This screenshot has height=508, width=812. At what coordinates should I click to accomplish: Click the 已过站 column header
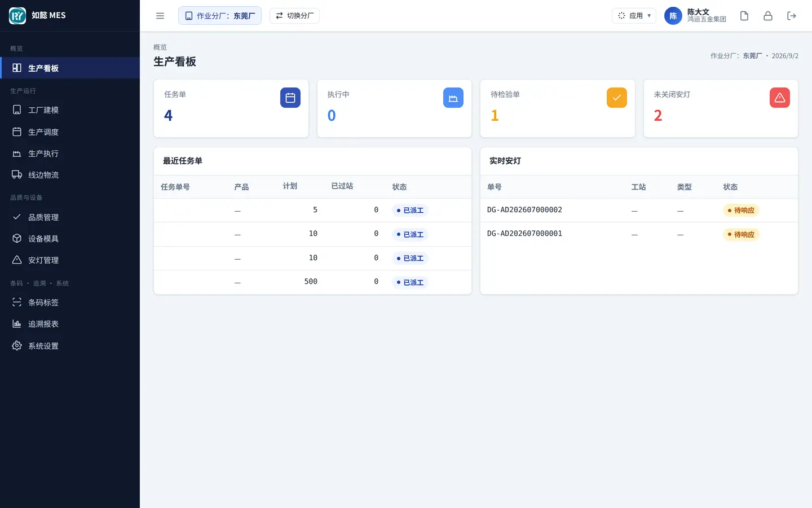coord(342,186)
